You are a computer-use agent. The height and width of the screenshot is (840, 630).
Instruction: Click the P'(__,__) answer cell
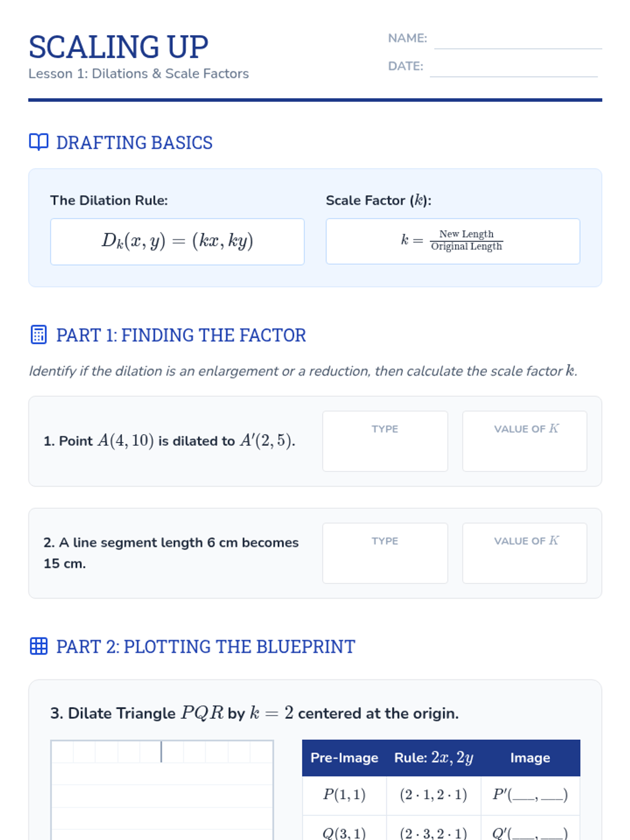[x=530, y=795]
